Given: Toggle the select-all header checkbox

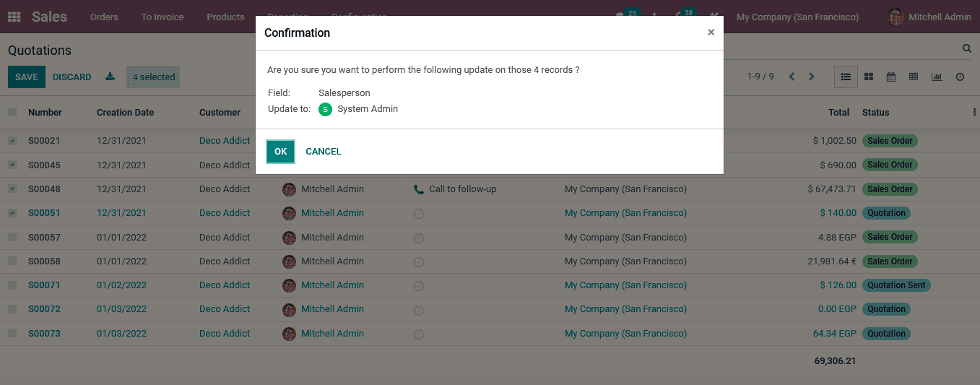Looking at the screenshot, I should 12,112.
